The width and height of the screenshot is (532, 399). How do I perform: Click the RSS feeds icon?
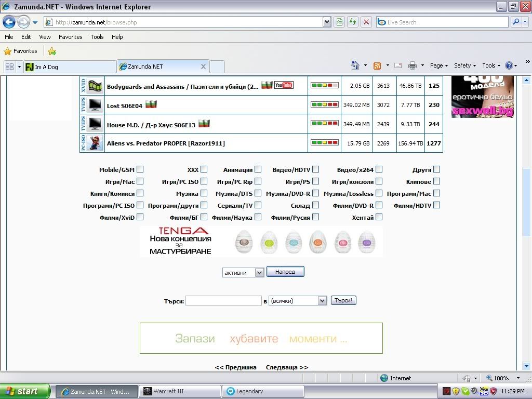[x=377, y=66]
